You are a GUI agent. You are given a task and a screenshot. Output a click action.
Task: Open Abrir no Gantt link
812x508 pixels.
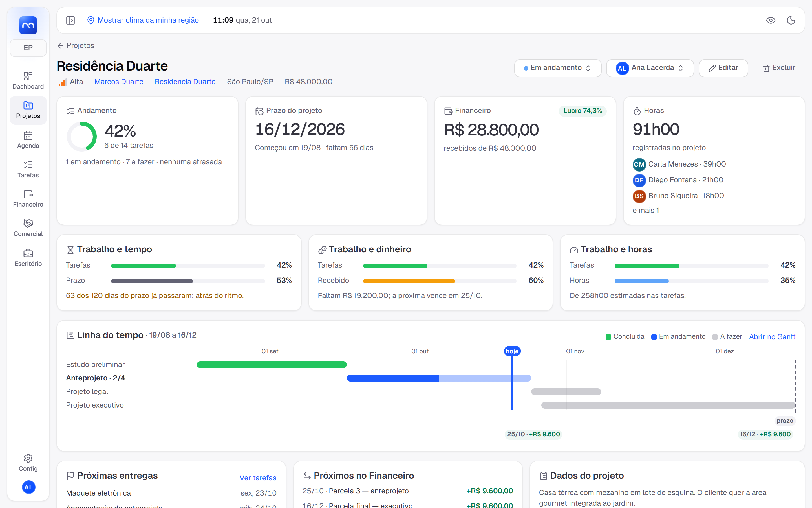pyautogui.click(x=772, y=337)
